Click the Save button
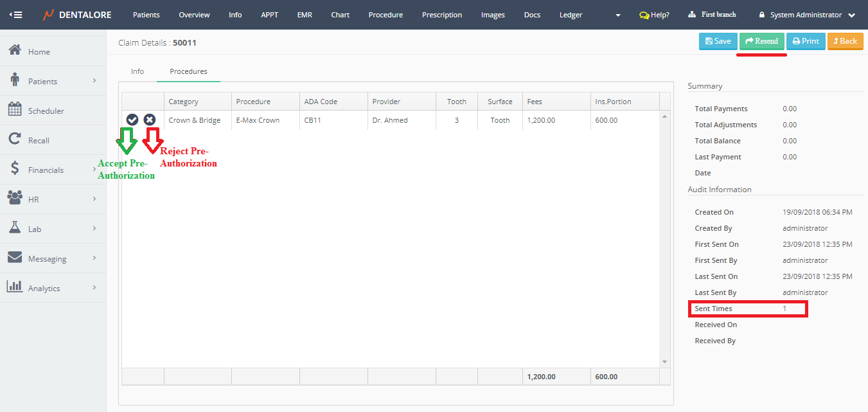This screenshot has height=412, width=868. [x=718, y=41]
